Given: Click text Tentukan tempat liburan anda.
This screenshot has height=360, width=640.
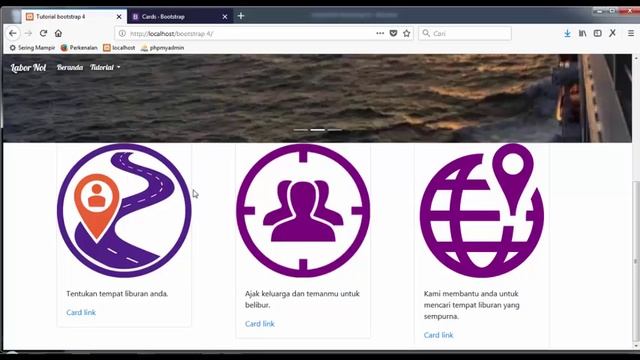Looking at the screenshot, I should pos(117,293).
